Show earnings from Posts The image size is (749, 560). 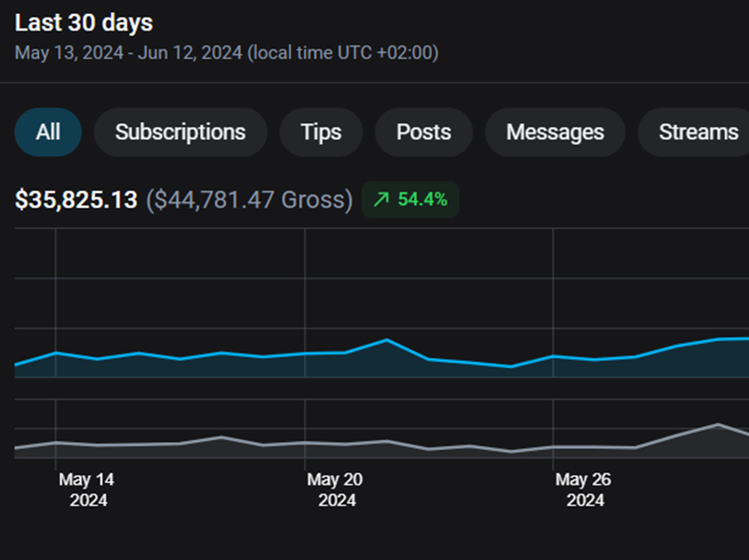pos(423,133)
